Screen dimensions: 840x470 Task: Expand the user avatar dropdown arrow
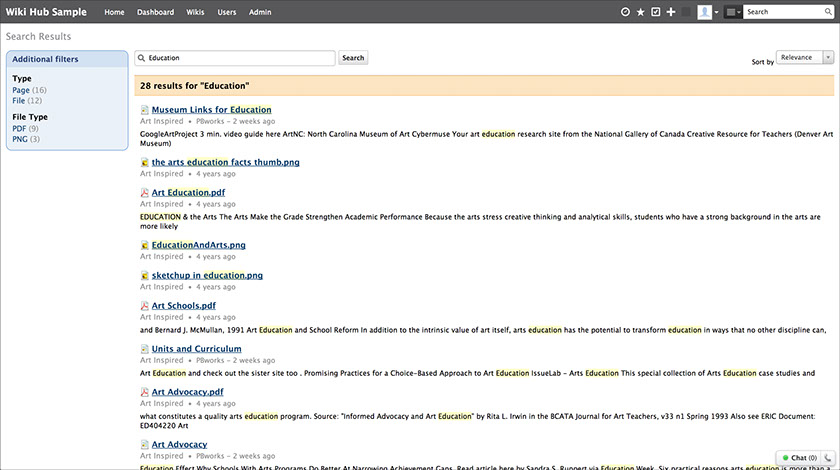[x=716, y=12]
